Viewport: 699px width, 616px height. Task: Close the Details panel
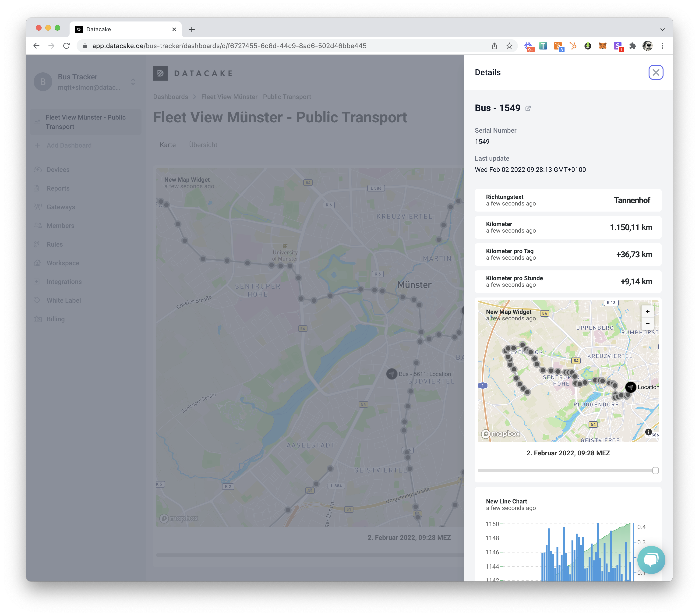pyautogui.click(x=656, y=72)
